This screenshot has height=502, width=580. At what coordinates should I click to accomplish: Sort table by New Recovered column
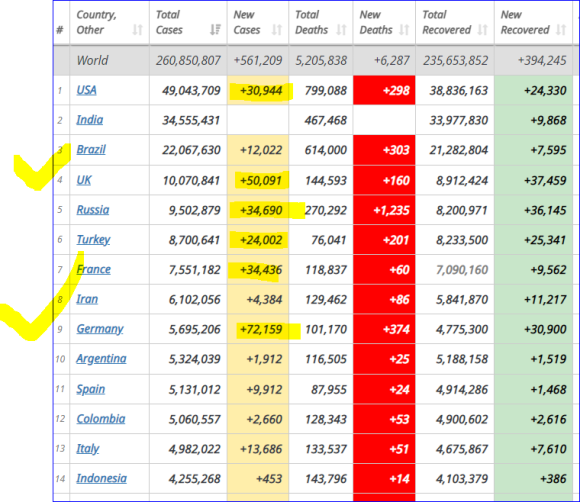[561, 30]
